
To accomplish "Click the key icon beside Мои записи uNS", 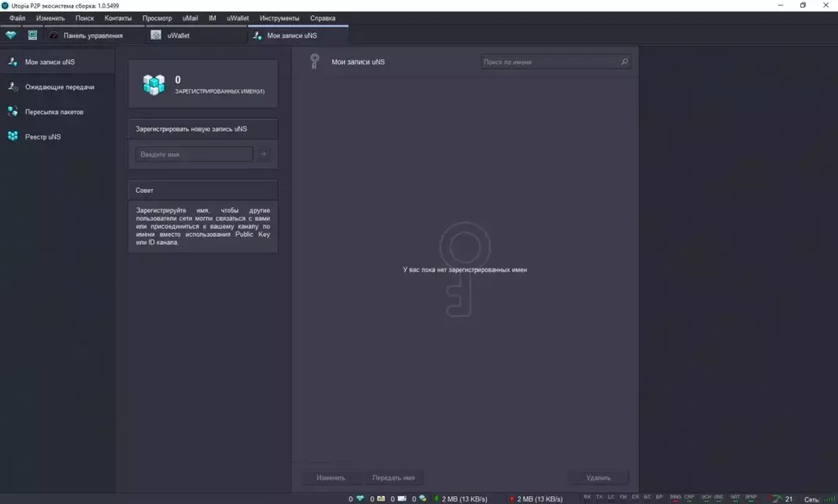I will point(315,61).
